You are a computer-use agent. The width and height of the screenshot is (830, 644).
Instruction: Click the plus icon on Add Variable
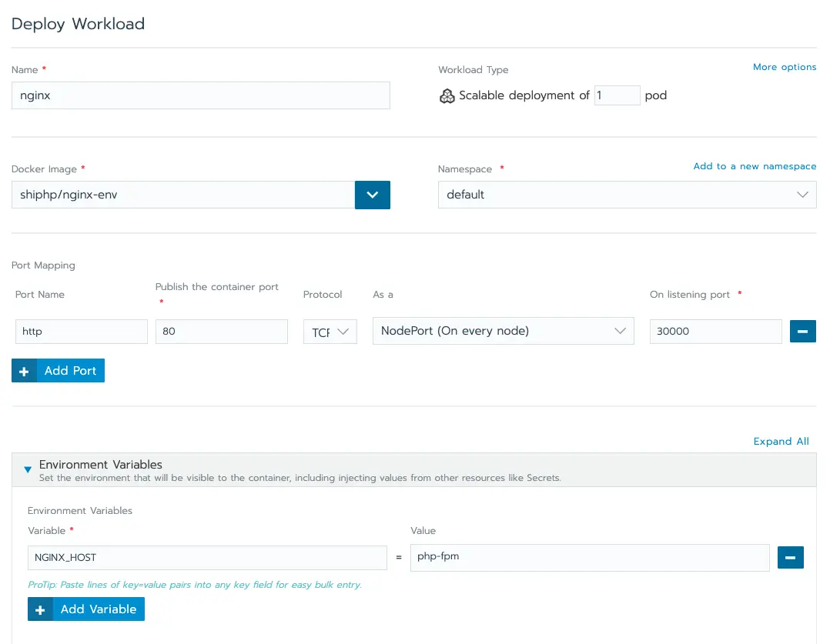pos(40,609)
